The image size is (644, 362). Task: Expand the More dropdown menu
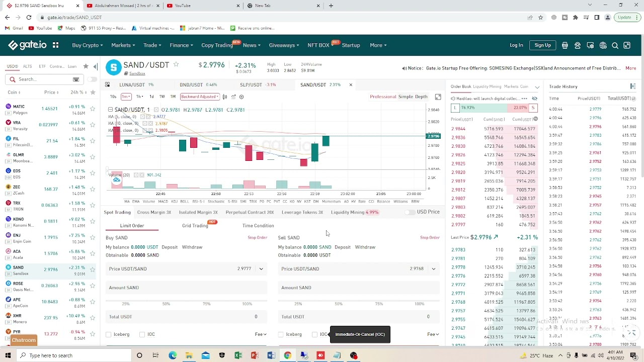378,45
